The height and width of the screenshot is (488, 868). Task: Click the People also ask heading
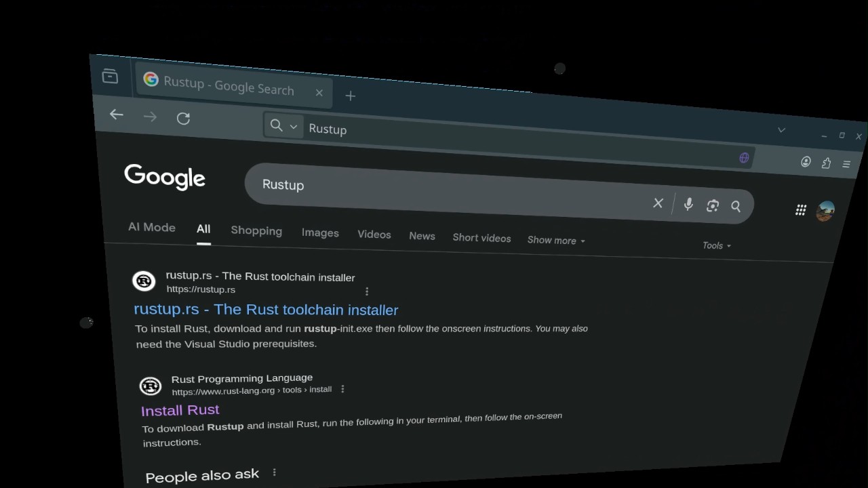[202, 476]
